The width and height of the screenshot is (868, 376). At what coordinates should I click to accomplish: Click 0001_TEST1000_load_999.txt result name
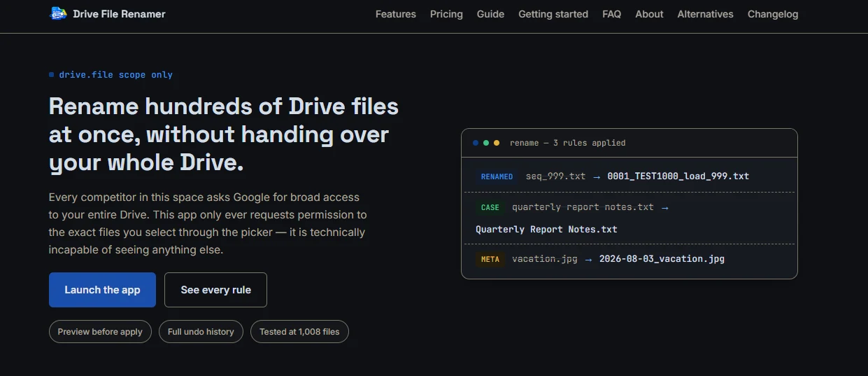click(x=678, y=176)
